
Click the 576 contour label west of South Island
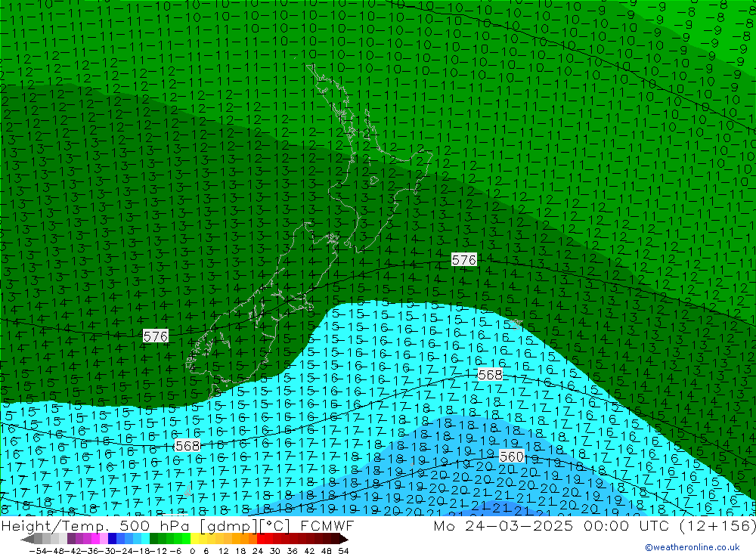pos(155,336)
